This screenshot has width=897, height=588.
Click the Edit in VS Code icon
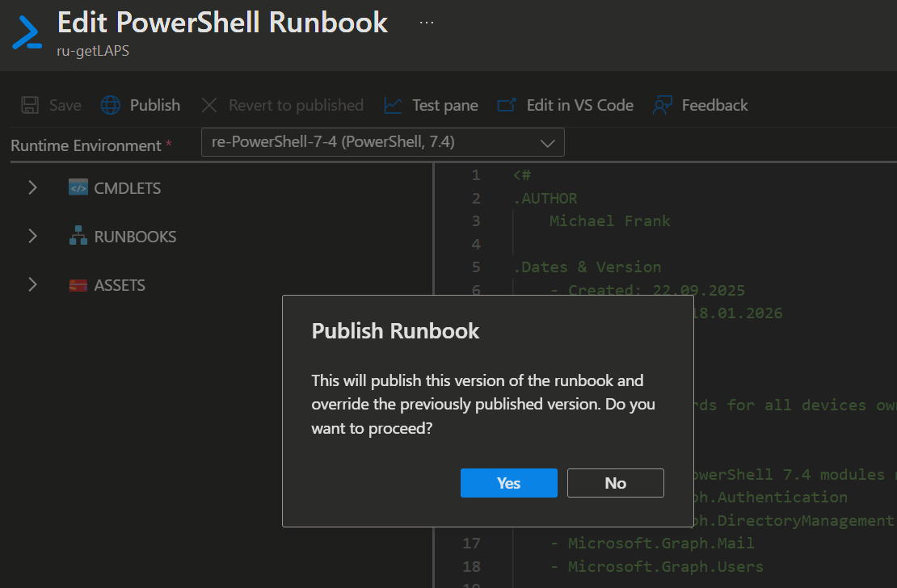pos(507,105)
